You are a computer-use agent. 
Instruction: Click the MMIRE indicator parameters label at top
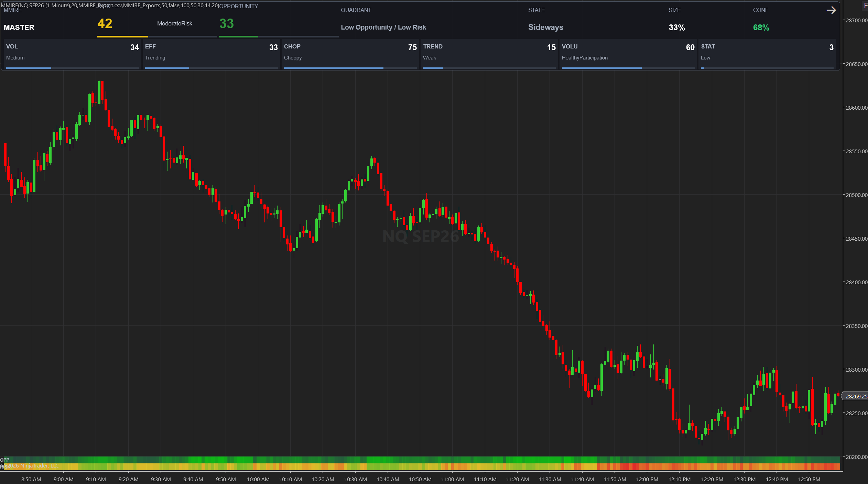[x=110, y=5]
